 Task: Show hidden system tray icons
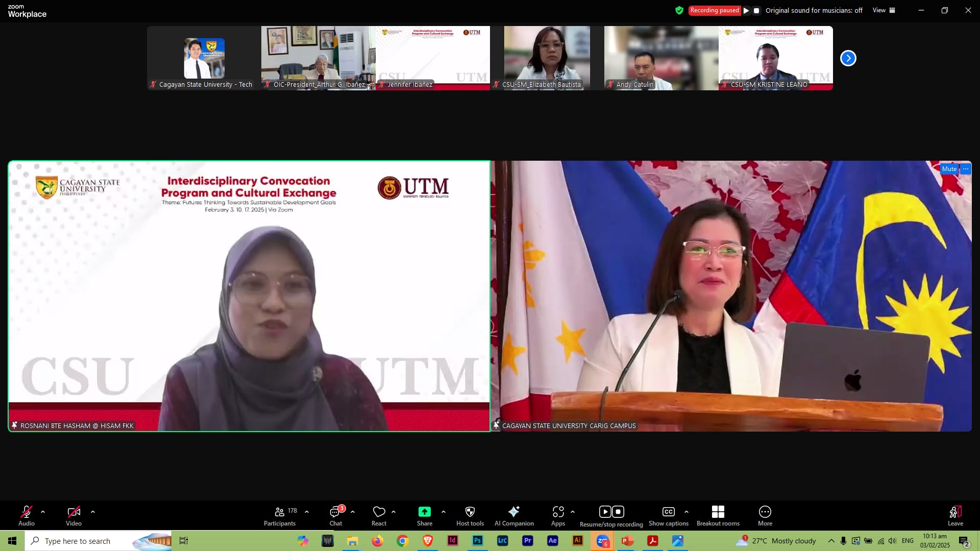pyautogui.click(x=831, y=541)
